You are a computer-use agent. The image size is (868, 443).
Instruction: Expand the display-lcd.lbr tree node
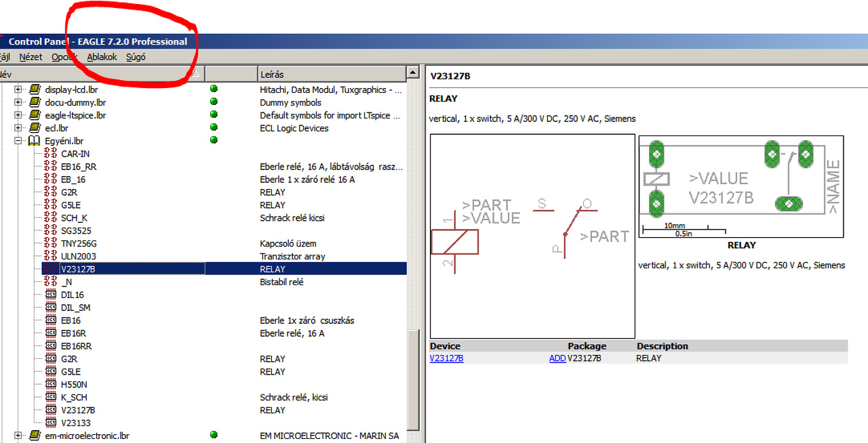pyautogui.click(x=18, y=89)
